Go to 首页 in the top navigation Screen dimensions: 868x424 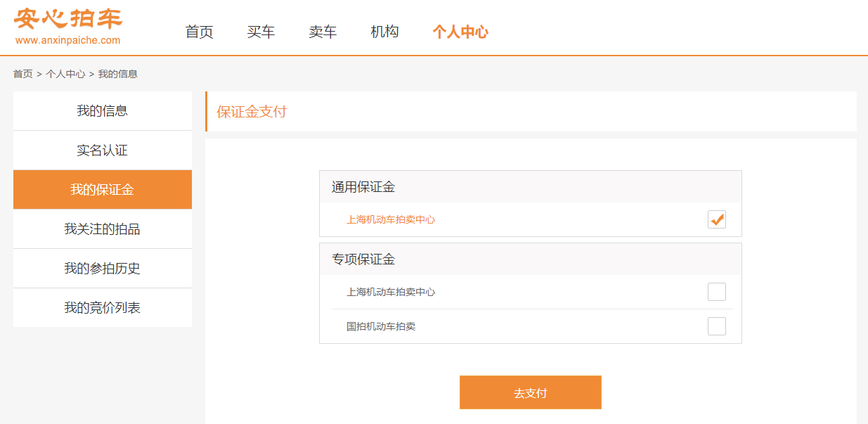pos(199,32)
